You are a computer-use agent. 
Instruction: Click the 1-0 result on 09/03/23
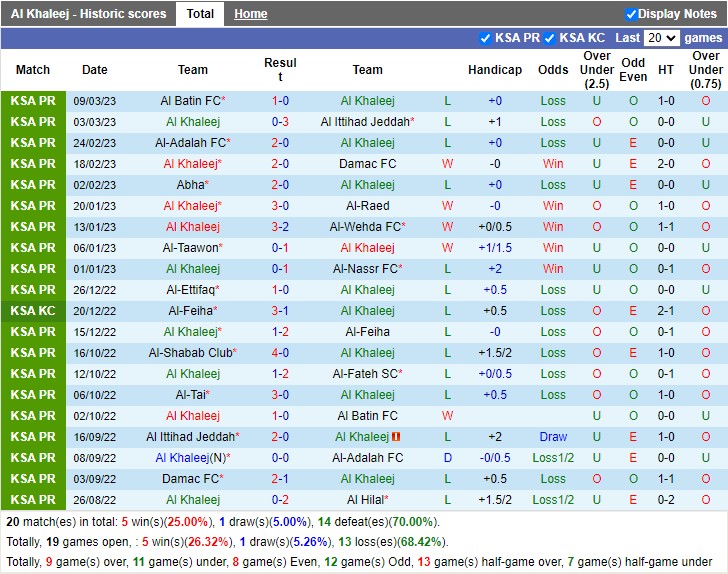[280, 101]
